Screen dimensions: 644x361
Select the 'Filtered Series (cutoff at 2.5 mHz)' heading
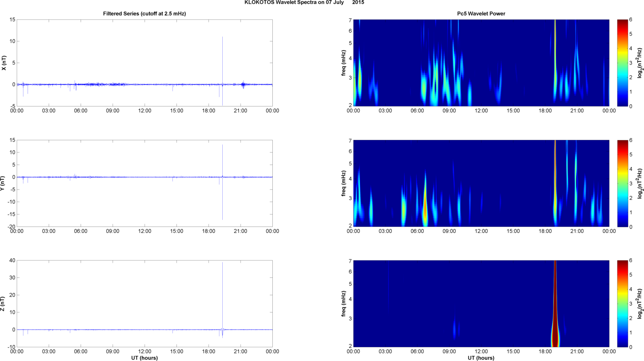144,14
